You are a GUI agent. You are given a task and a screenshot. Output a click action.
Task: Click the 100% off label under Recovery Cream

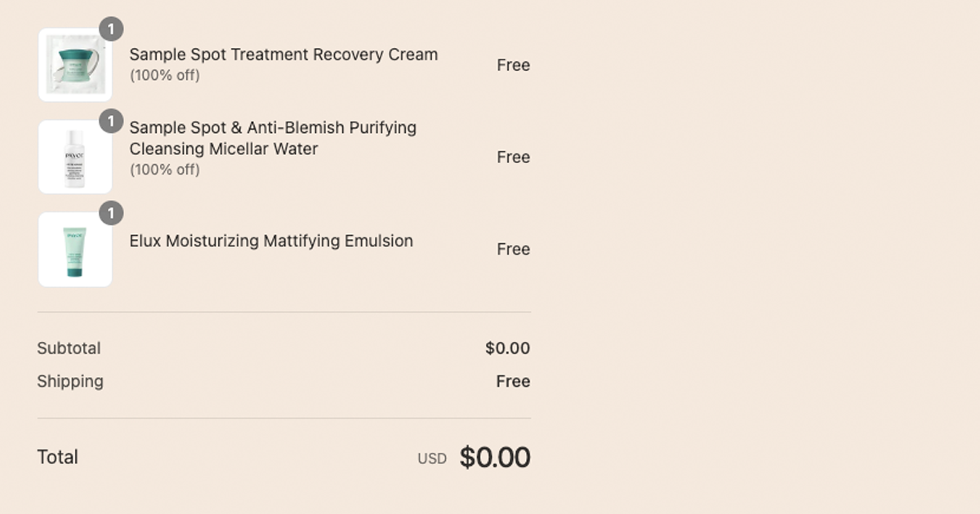[164, 76]
